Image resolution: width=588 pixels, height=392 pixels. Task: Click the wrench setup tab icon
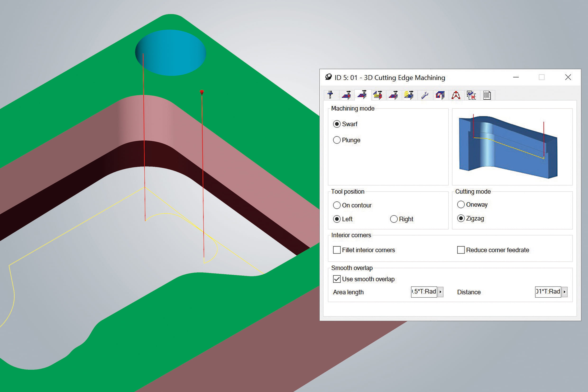pyautogui.click(x=425, y=95)
